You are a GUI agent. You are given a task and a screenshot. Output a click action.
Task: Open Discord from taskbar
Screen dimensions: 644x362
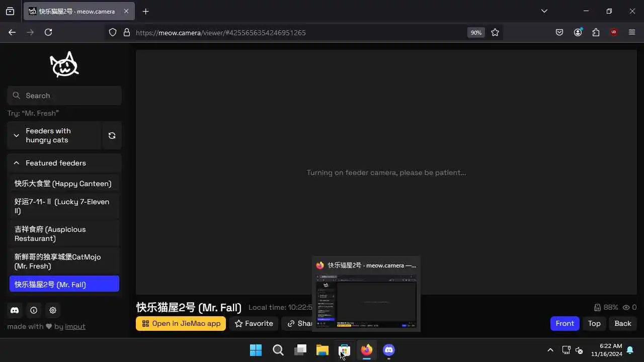tap(388, 350)
